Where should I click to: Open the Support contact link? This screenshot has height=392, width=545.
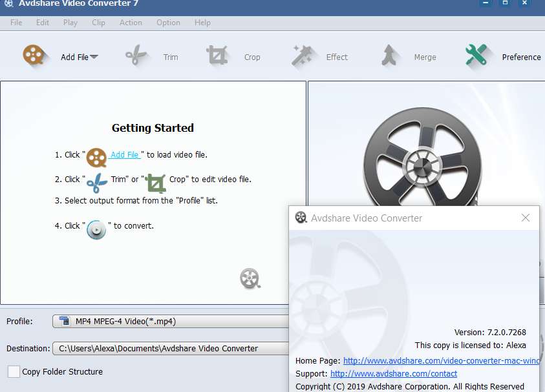[394, 374]
